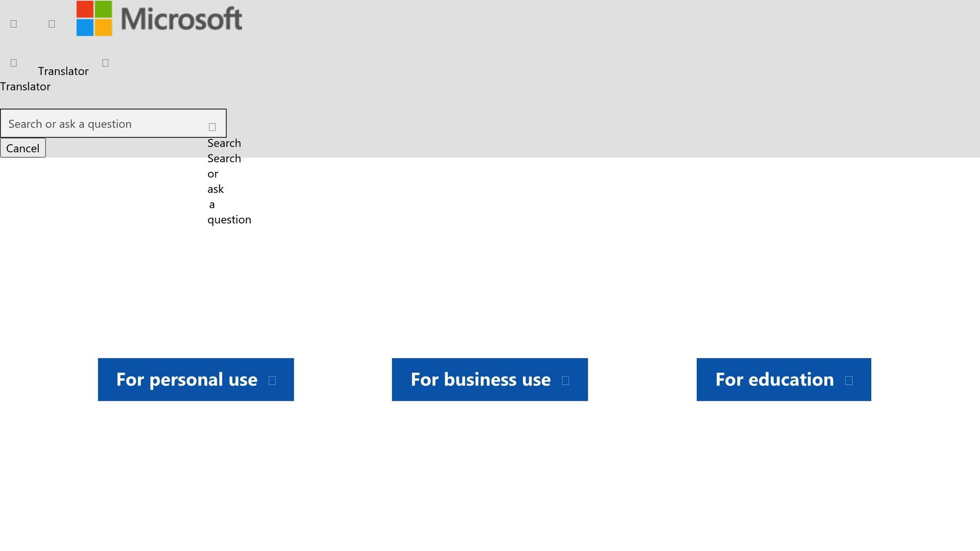Open the 'For business use' section
Screen dimensions: 980x551
490,379
